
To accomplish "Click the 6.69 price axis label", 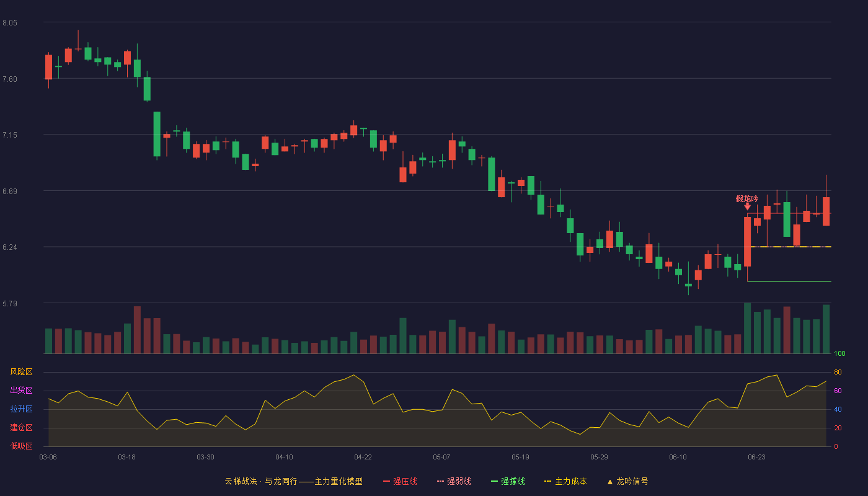I will 10,192.
